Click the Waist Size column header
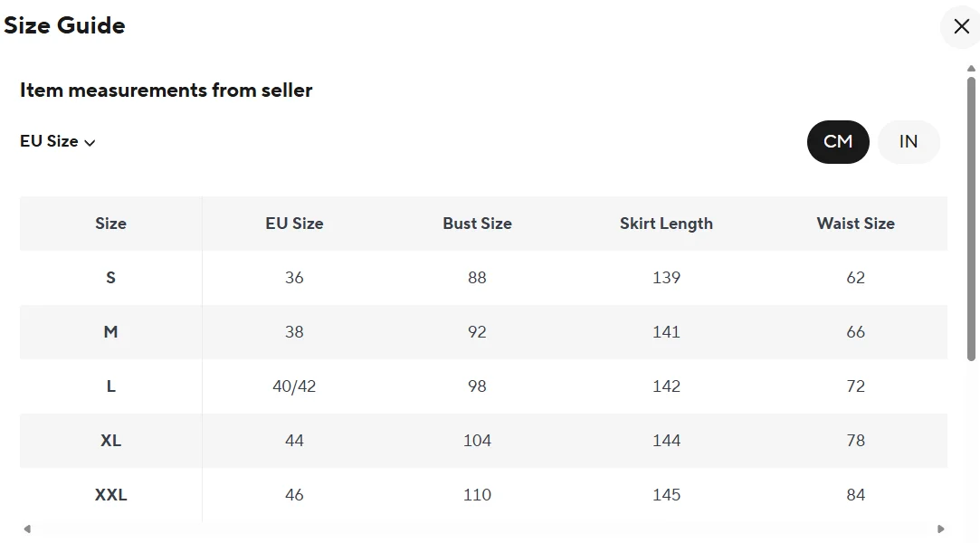 855,224
